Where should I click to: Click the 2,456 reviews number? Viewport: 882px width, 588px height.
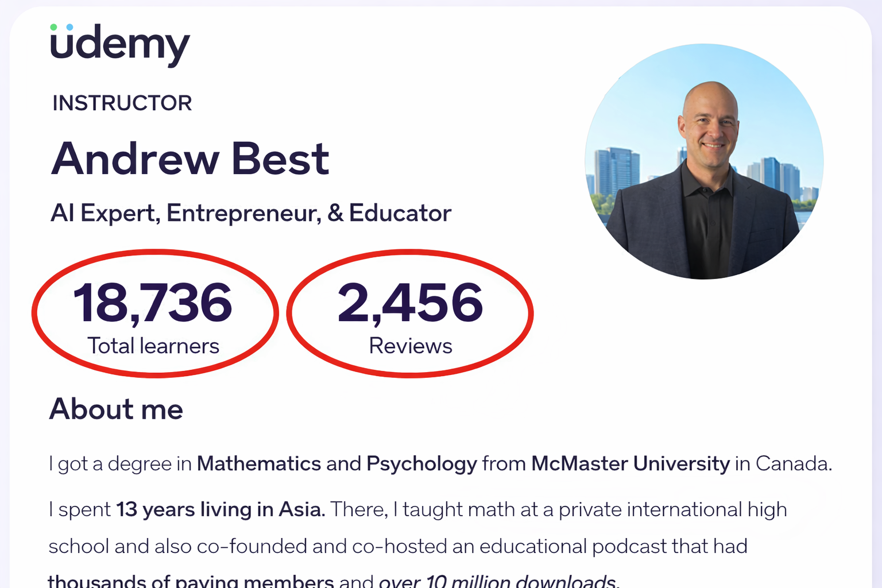(x=410, y=302)
